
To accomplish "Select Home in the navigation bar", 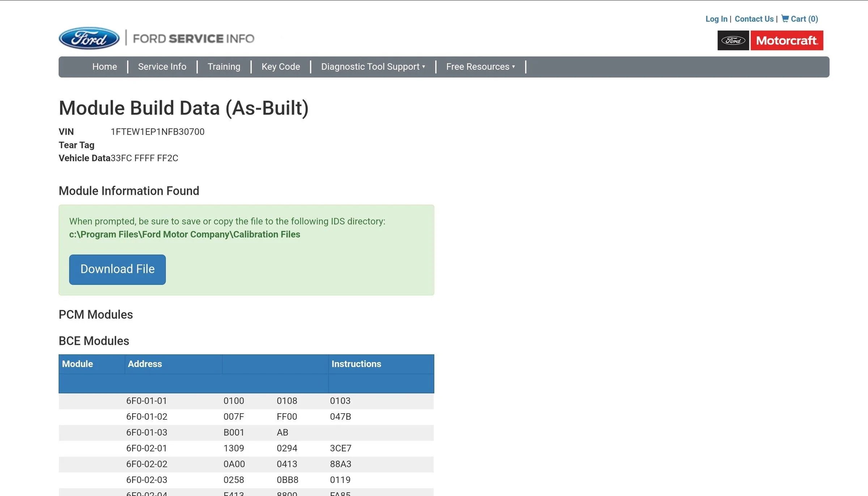I will tap(104, 67).
